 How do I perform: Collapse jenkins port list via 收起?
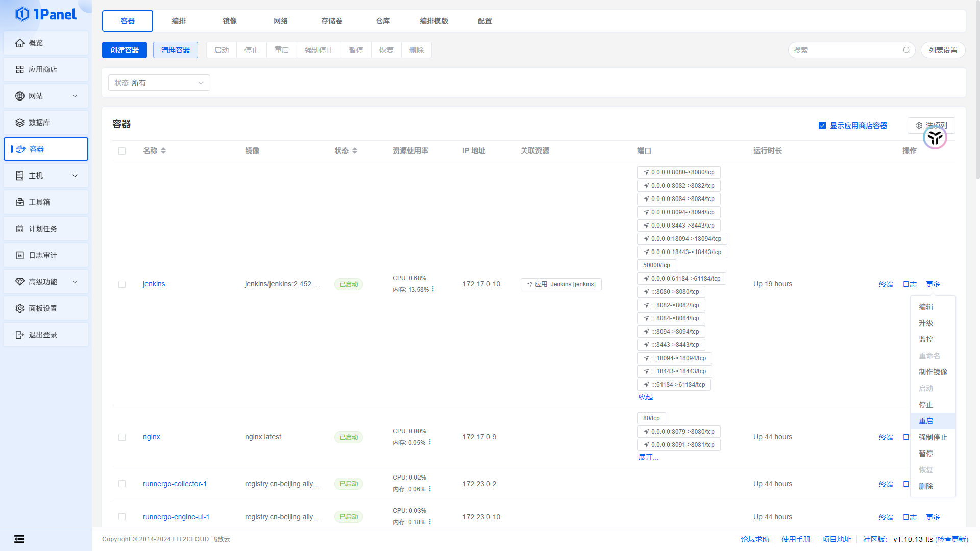click(x=646, y=397)
